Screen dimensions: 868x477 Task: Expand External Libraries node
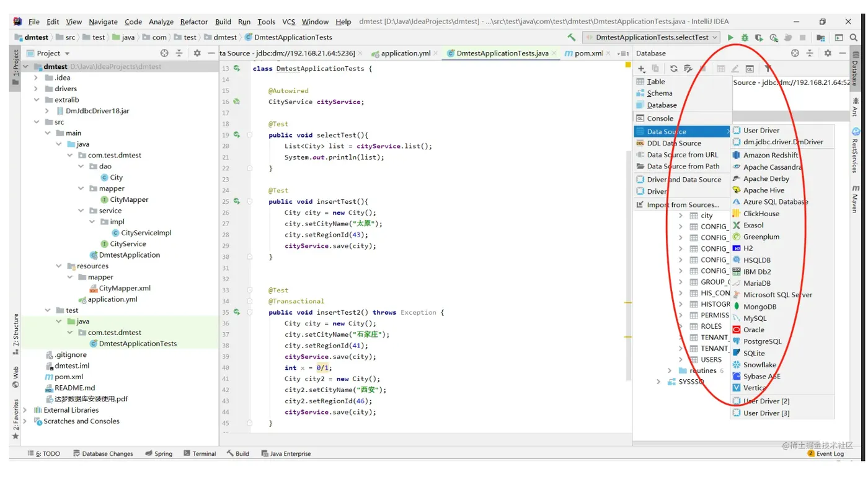(x=25, y=410)
